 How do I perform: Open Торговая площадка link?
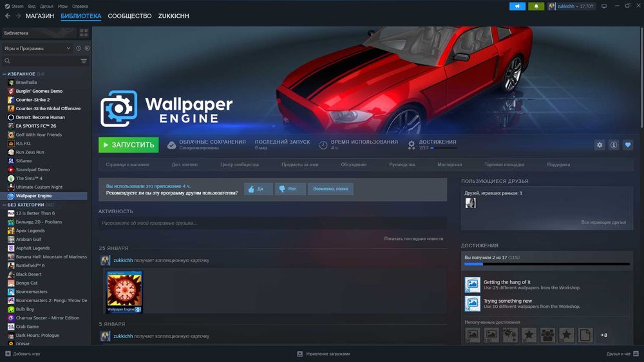[504, 164]
